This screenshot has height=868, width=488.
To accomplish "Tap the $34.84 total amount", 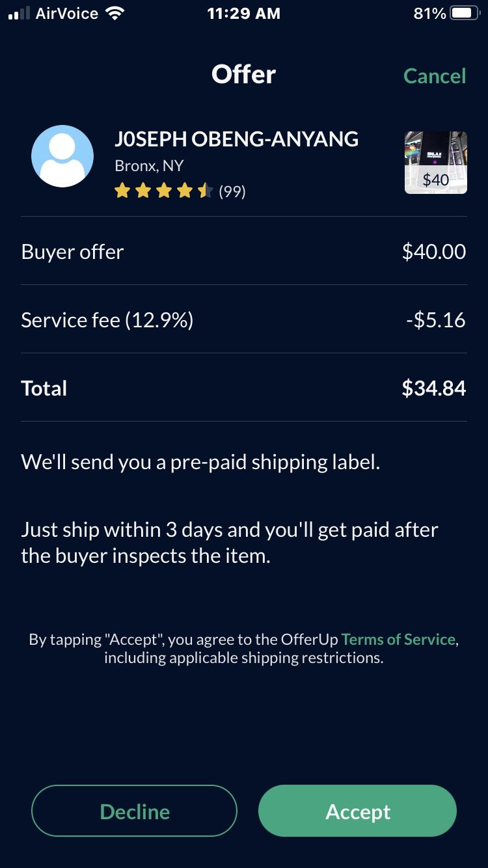I will point(433,388).
